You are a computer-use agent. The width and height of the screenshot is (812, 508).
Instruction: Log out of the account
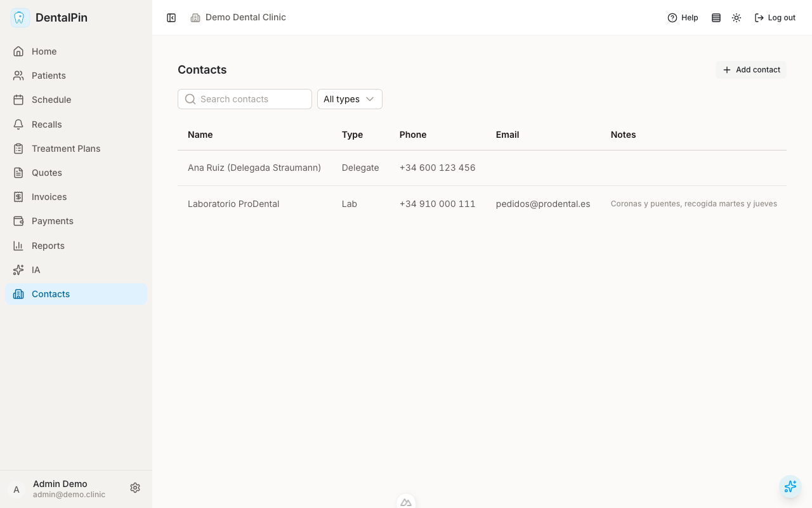pos(775,18)
